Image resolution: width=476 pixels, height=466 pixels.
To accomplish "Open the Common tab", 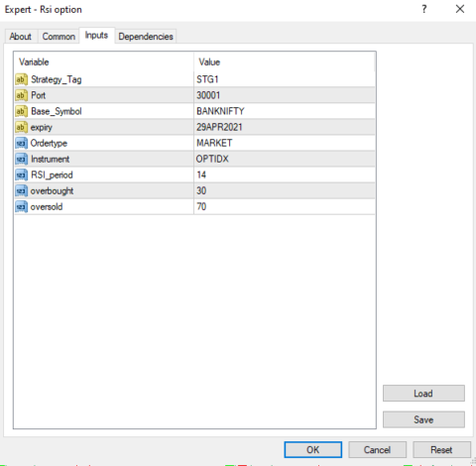I will pyautogui.click(x=59, y=37).
